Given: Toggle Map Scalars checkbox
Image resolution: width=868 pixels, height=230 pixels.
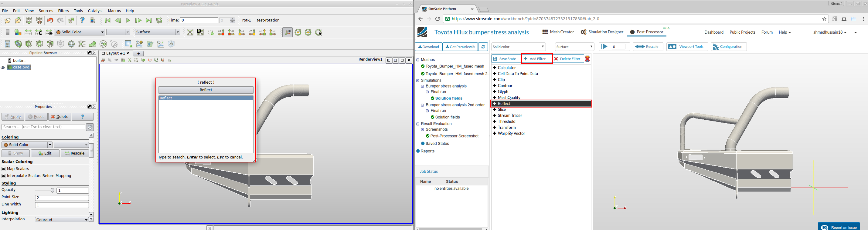Looking at the screenshot, I should (3, 169).
